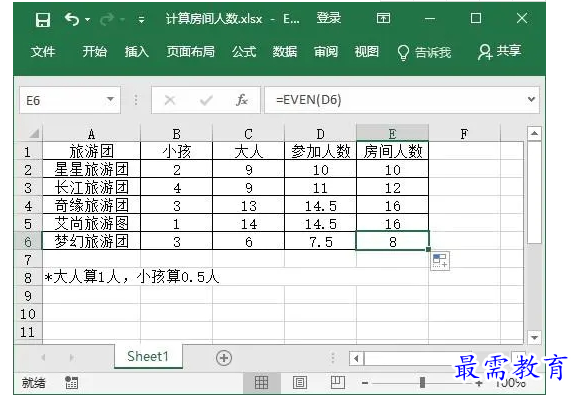Click the 小孩 header cell

176,151
